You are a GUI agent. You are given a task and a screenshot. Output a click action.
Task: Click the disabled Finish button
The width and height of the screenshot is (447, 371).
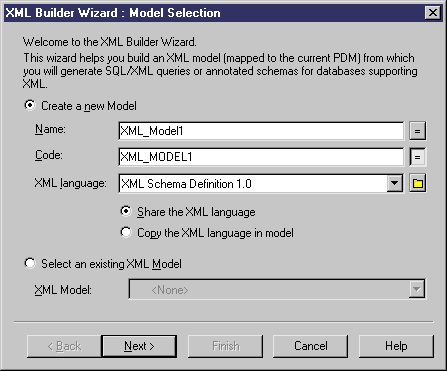[x=225, y=346]
